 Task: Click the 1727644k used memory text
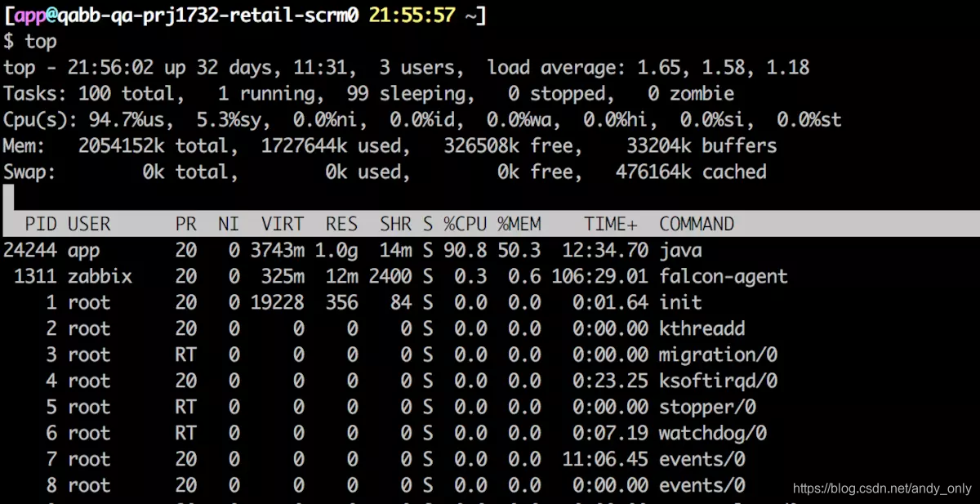pos(331,145)
